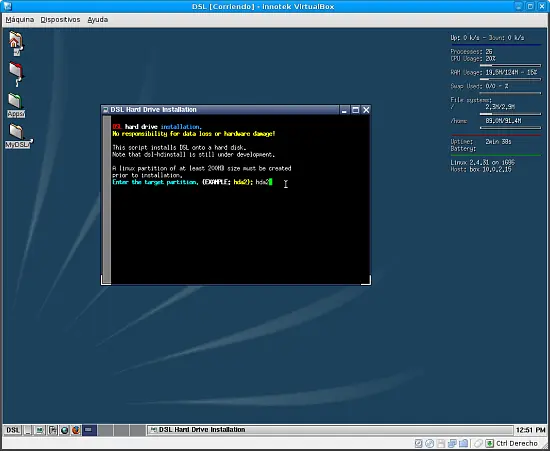
Task: Click the VirtualBox hard disk activity indicator
Action: [x=418, y=443]
